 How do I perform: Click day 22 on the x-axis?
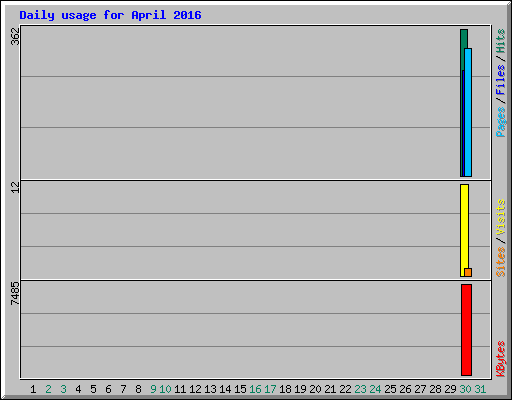[x=345, y=389]
